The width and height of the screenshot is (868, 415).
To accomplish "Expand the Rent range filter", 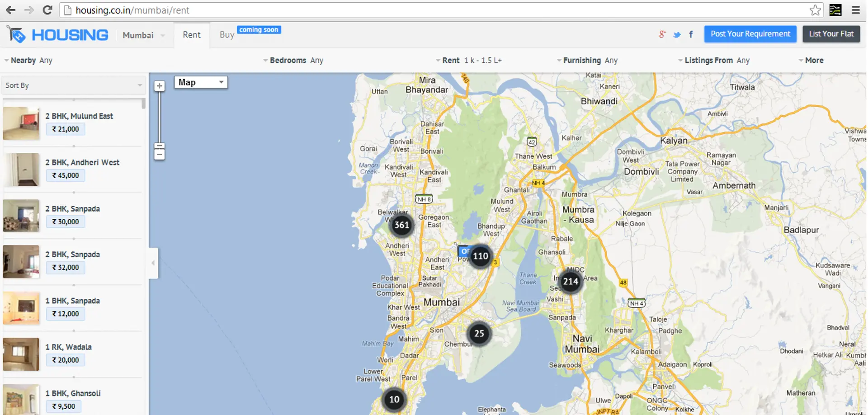I will (468, 60).
